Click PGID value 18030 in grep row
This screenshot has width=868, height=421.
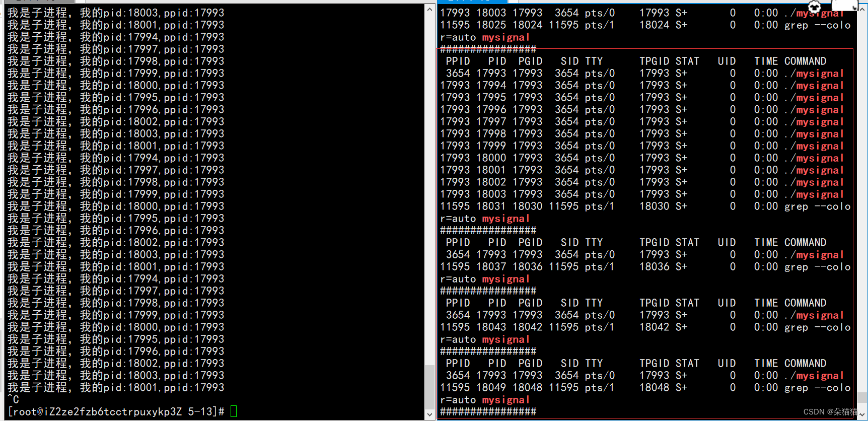(527, 206)
